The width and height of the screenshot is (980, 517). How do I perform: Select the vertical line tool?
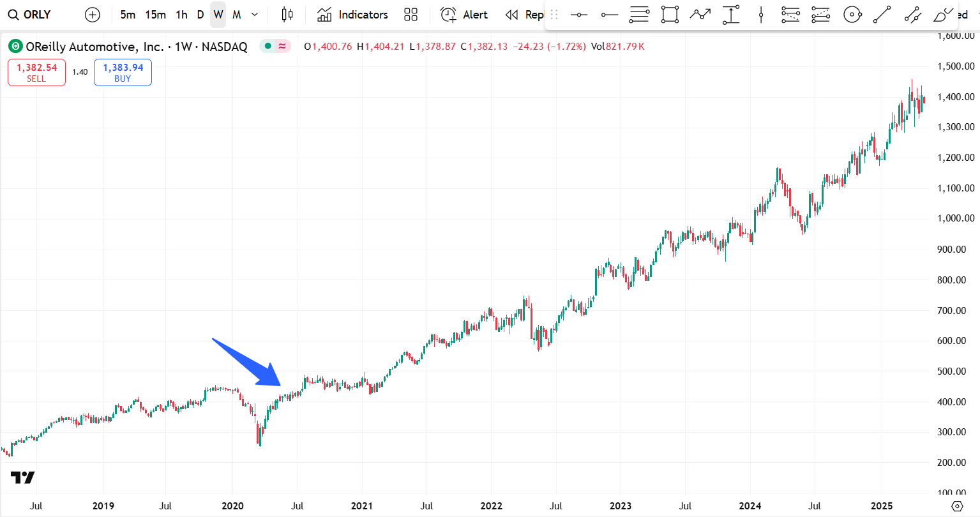coord(761,14)
